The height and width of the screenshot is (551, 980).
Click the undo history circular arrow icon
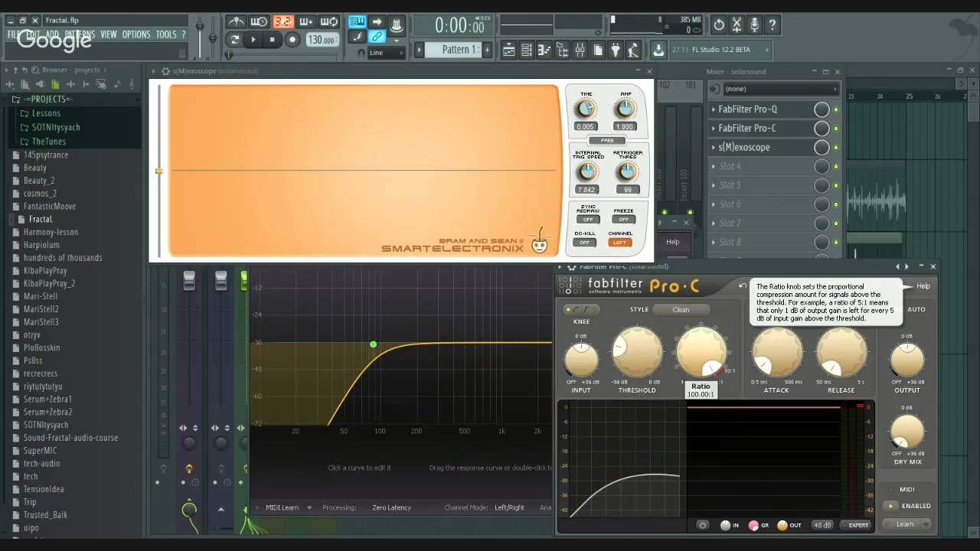[x=719, y=25]
